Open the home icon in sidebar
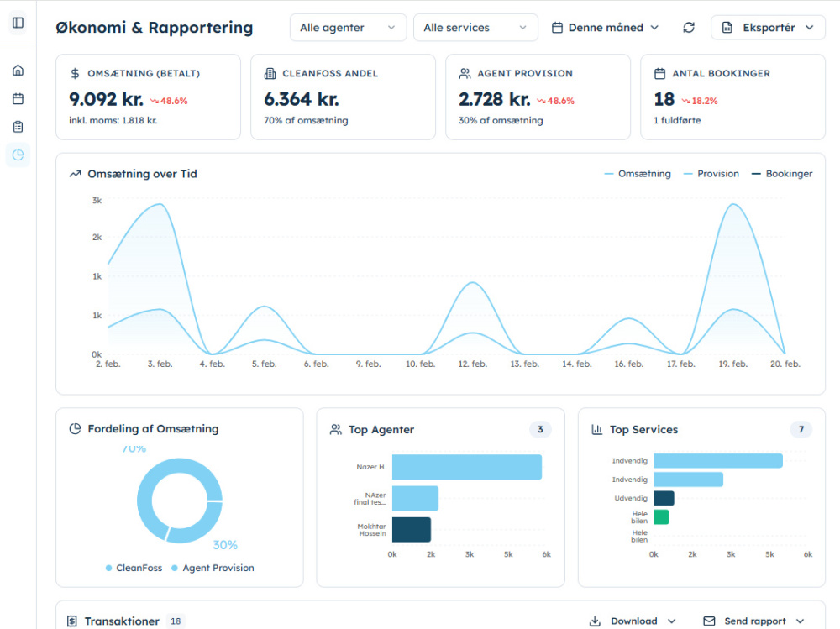Viewport: 840px width, 629px height. point(18,71)
